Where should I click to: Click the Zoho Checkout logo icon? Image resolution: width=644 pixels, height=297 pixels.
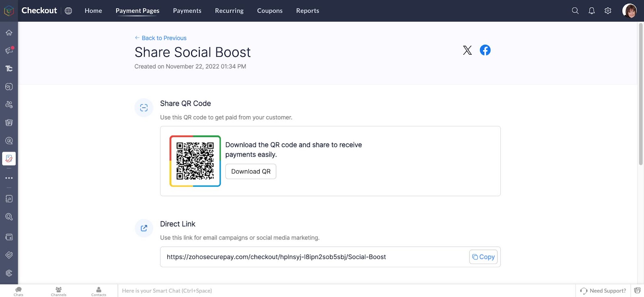point(9,11)
